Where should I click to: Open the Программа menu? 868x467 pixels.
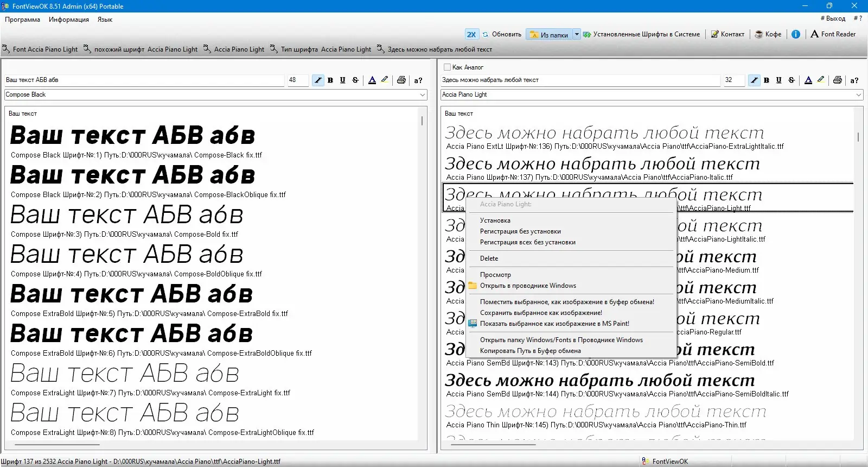22,20
